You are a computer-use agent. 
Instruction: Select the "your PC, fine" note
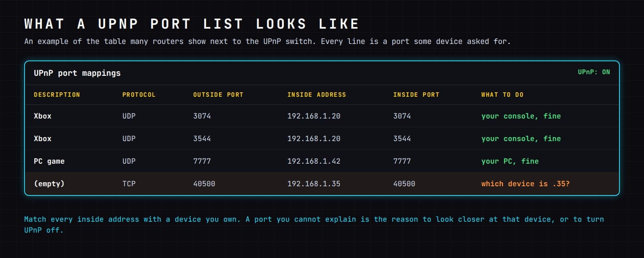pos(510,161)
